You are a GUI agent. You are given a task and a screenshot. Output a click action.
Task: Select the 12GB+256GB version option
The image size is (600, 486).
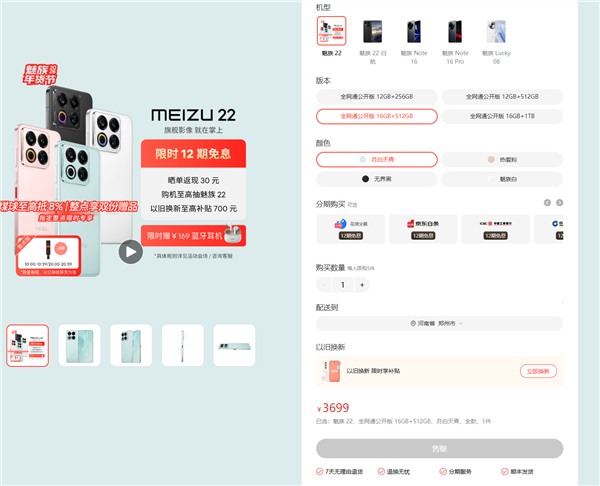point(377,97)
